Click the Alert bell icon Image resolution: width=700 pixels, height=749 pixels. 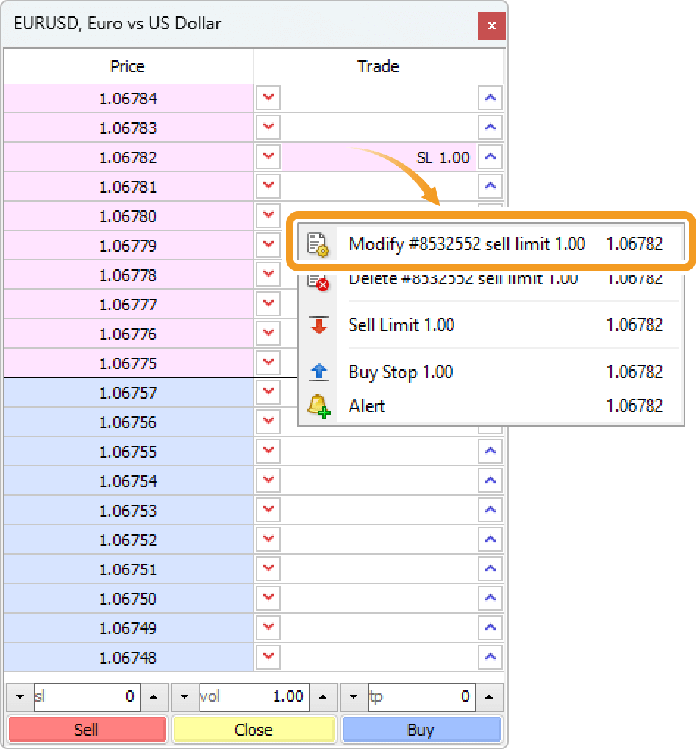(318, 405)
